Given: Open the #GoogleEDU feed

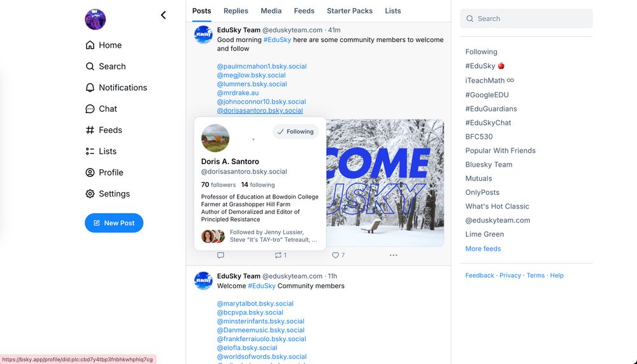Looking at the screenshot, I should (487, 95).
